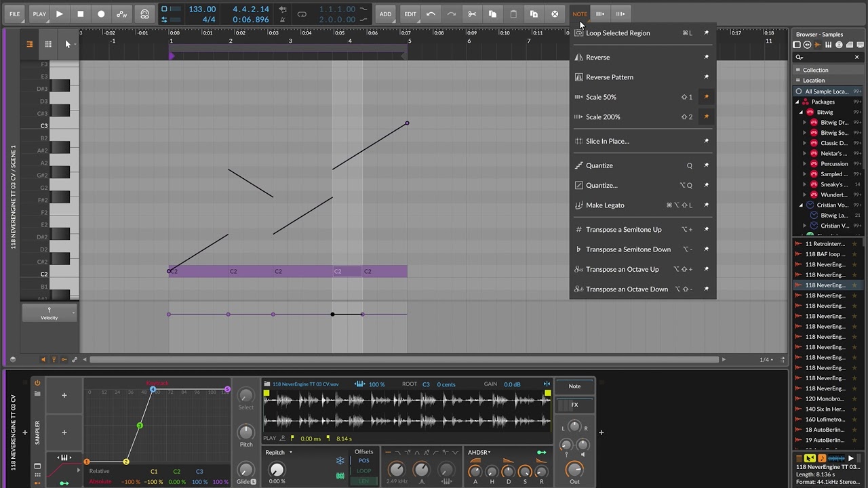Select Slice In Place... menu entry
This screenshot has height=488, width=868.
(643, 141)
